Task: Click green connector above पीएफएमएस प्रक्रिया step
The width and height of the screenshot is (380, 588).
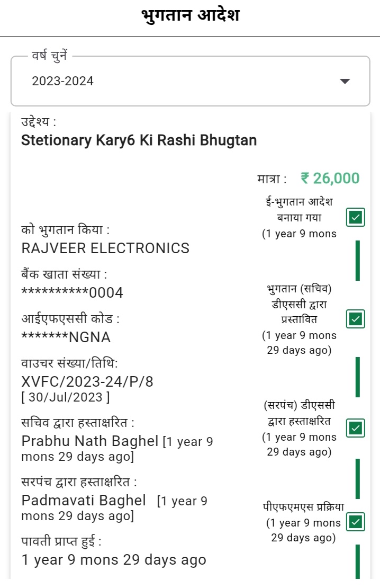Action: [x=358, y=478]
